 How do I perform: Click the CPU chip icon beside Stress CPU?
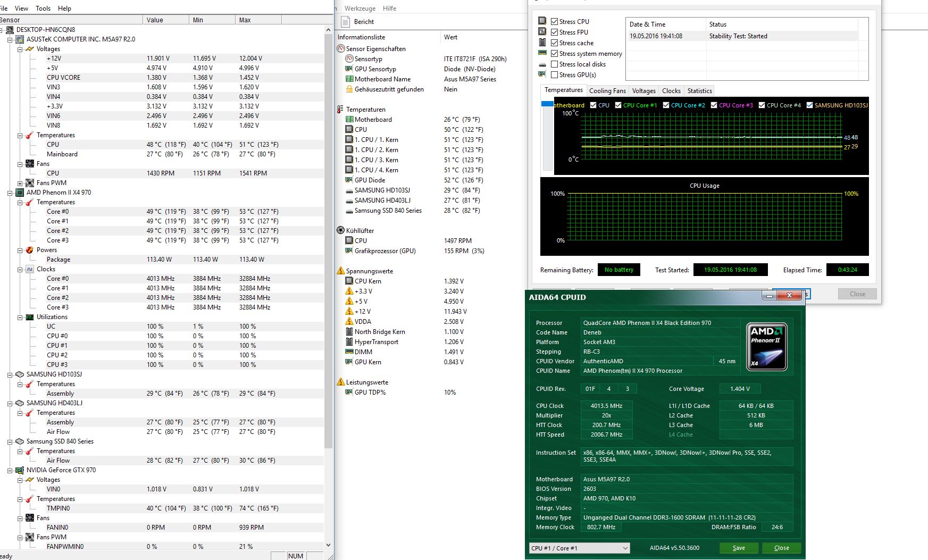click(x=542, y=21)
